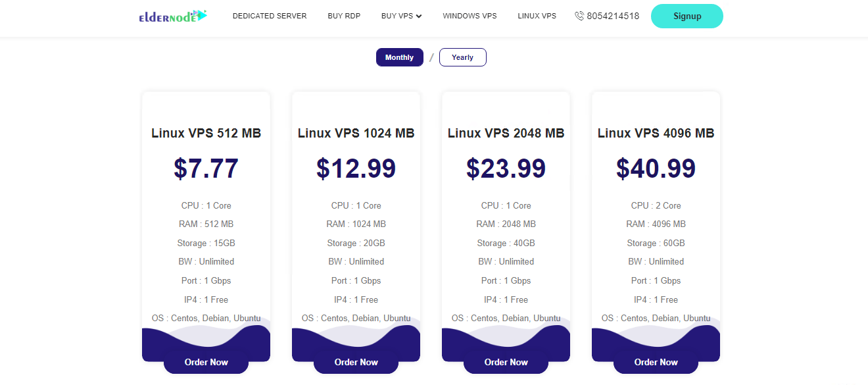The height and width of the screenshot is (385, 868).
Task: Expand the BUY VPS dropdown arrow
Action: point(419,16)
